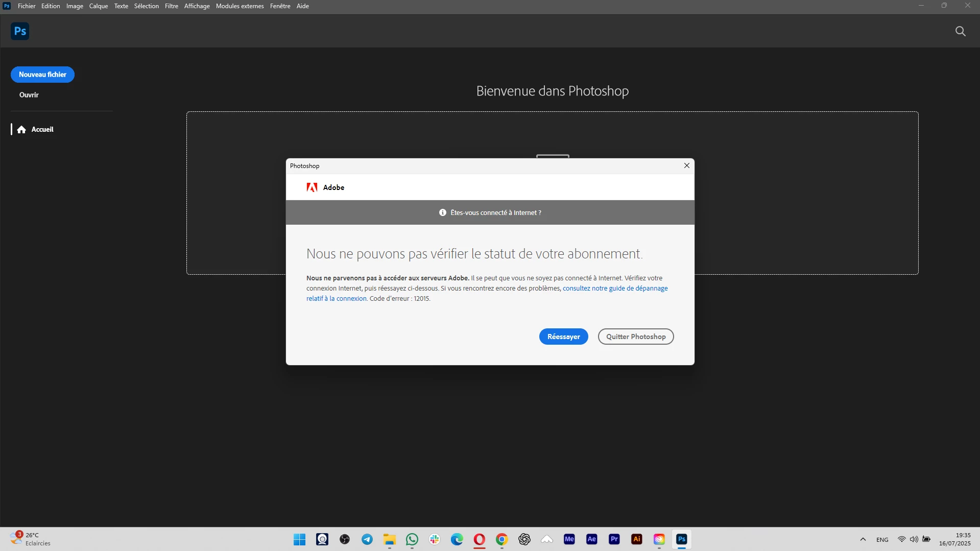Open Adobe Premiere Pro from taskbar
The image size is (980, 551).
tap(614, 539)
